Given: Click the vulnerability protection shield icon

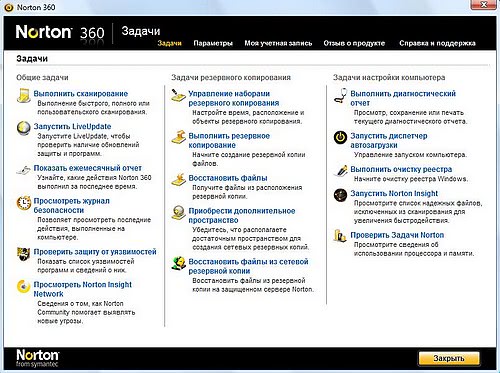Looking at the screenshot, I should point(24,254).
